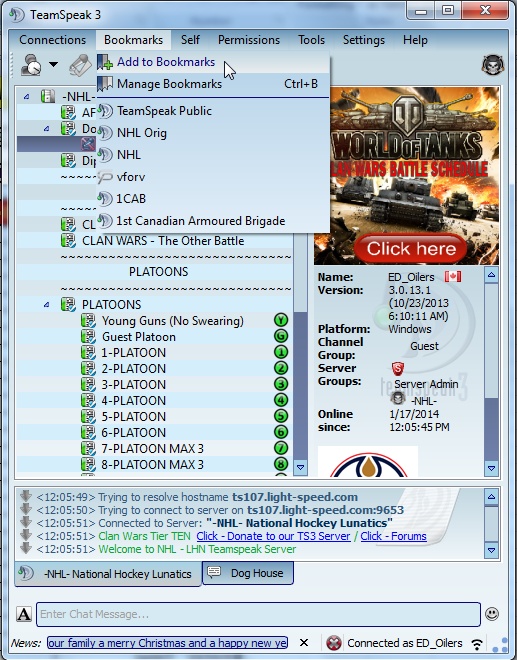Choose Add to Bookmarks entry
The image size is (517, 660).
(x=213, y=62)
